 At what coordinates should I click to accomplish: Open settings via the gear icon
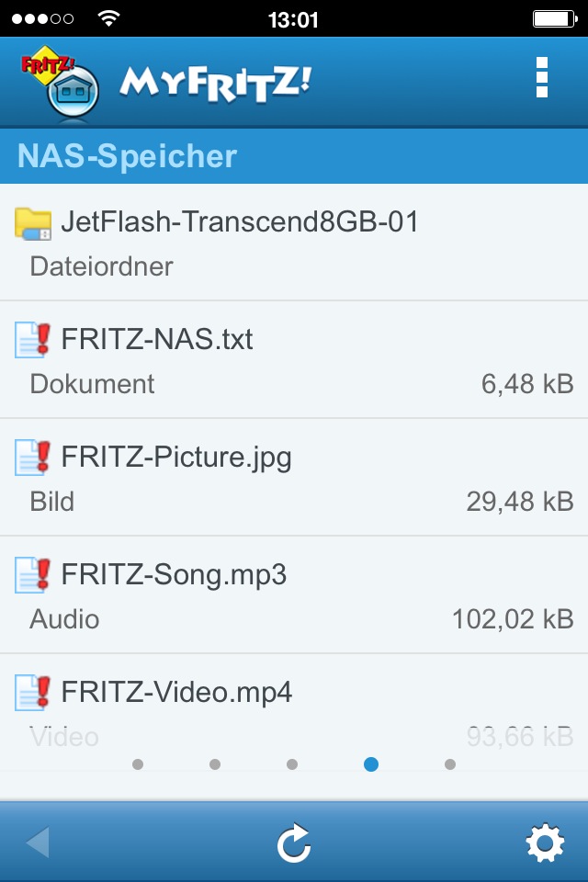point(544,842)
